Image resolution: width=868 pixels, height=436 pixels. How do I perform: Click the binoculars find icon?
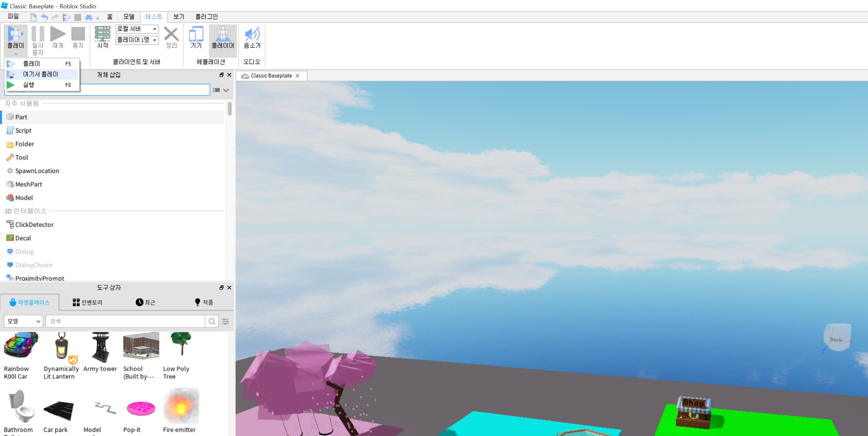88,17
